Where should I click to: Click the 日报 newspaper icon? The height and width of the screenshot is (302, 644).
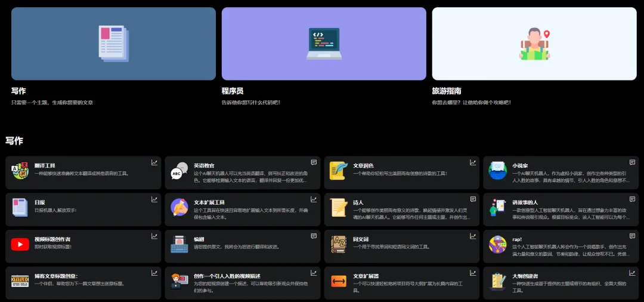coord(20,208)
